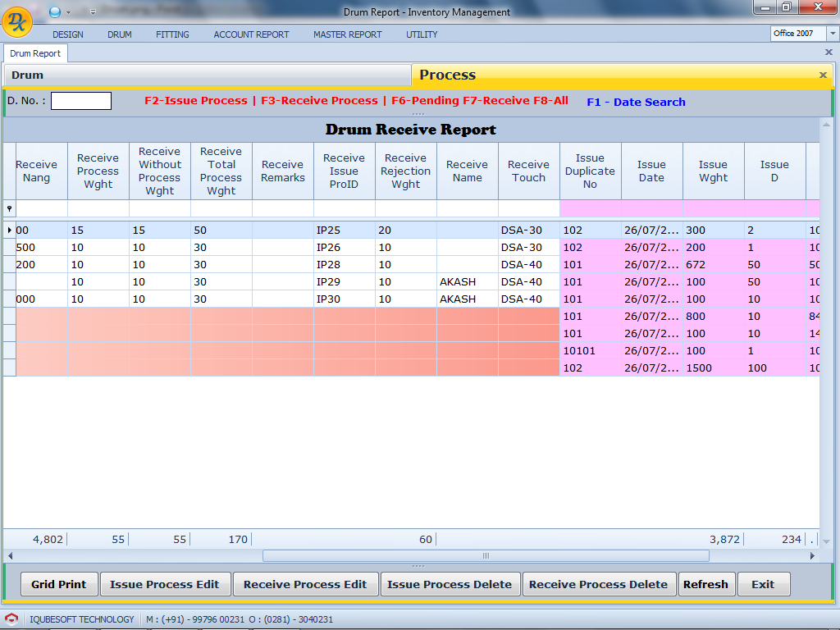Close the Process panel with its X
840x630 pixels.
click(x=823, y=75)
